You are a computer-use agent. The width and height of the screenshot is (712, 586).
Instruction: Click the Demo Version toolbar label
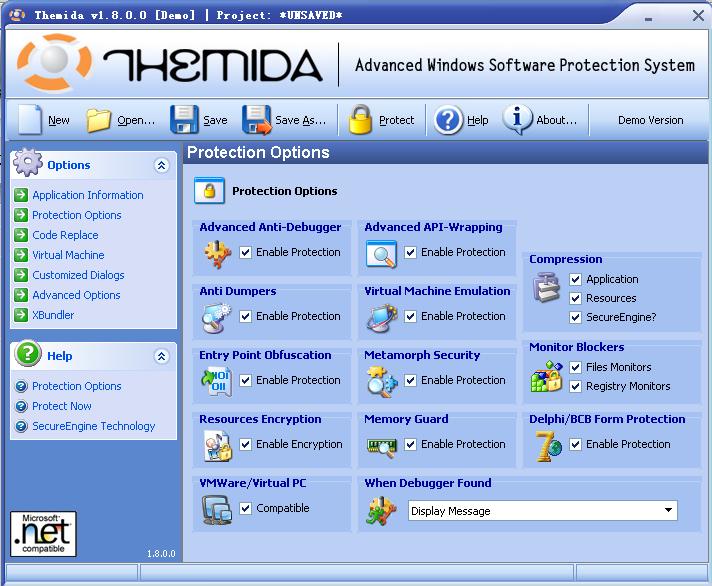[650, 120]
